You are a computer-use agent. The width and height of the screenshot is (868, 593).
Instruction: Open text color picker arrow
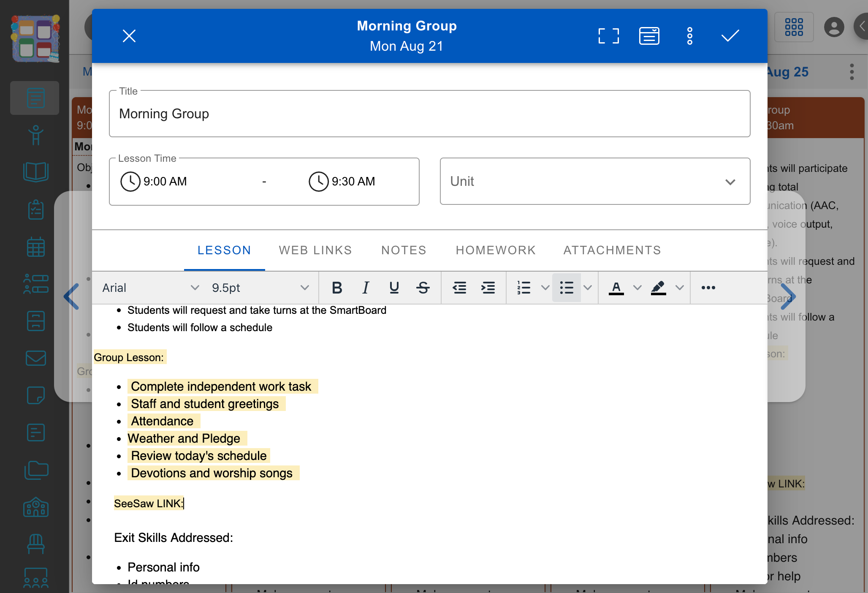(x=637, y=288)
